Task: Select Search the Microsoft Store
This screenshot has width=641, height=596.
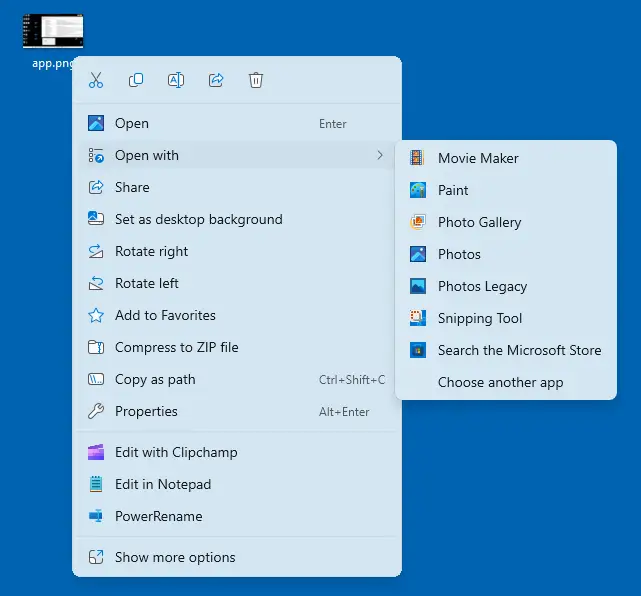Action: 506,350
